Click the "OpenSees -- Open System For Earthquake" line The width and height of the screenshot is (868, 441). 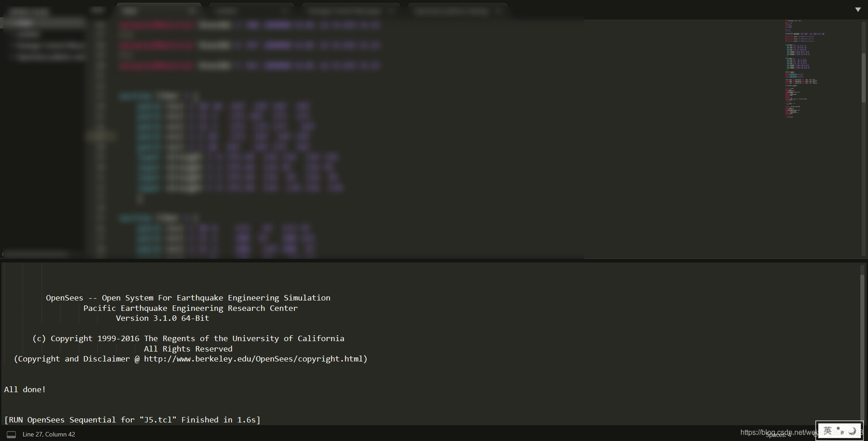pyautogui.click(x=188, y=298)
